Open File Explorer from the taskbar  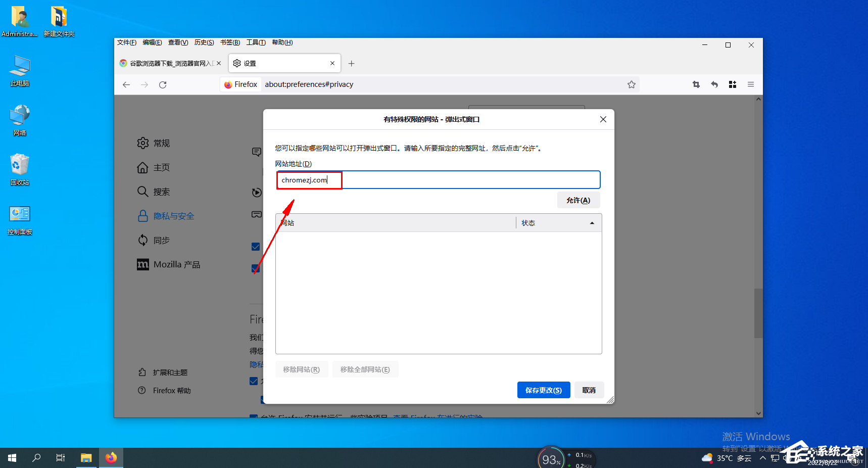tap(86, 458)
